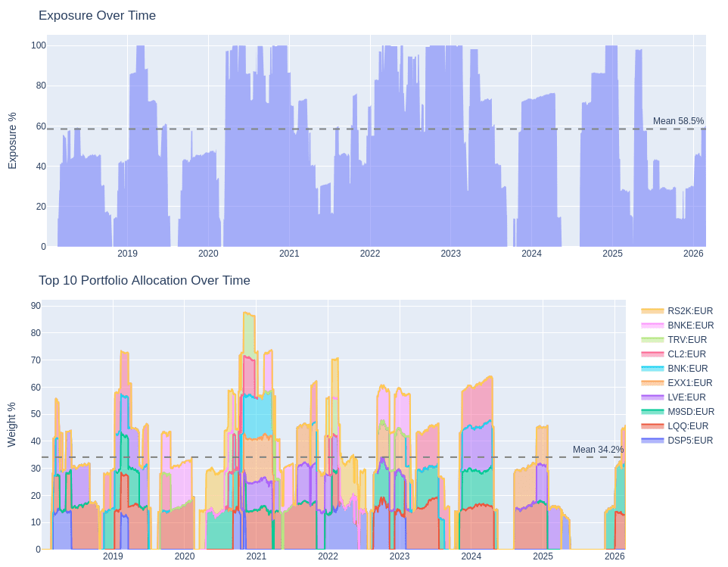Click the Mean 34.2% annotation
Image resolution: width=728 pixels, height=567 pixels.
click(598, 450)
